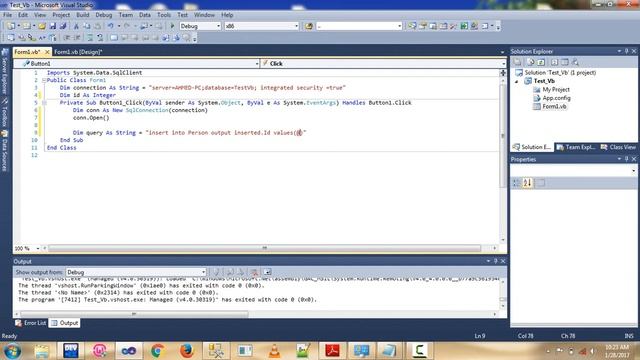
Task: Open the x86 platform dropdown
Action: (x=262, y=26)
